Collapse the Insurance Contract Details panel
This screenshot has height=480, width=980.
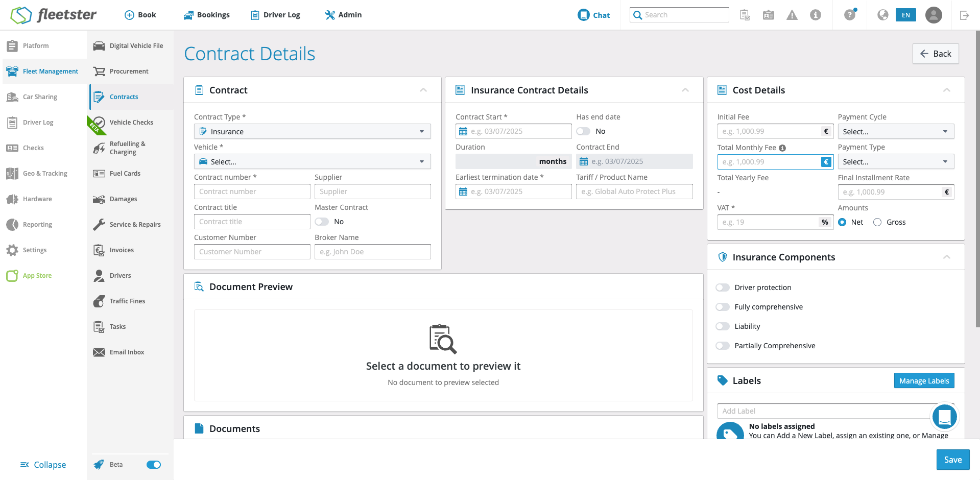pos(685,90)
